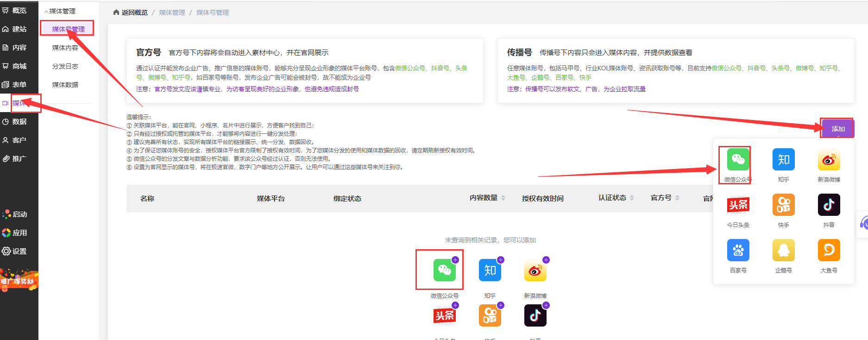Open 商城 in the left sidebar

pos(15,66)
